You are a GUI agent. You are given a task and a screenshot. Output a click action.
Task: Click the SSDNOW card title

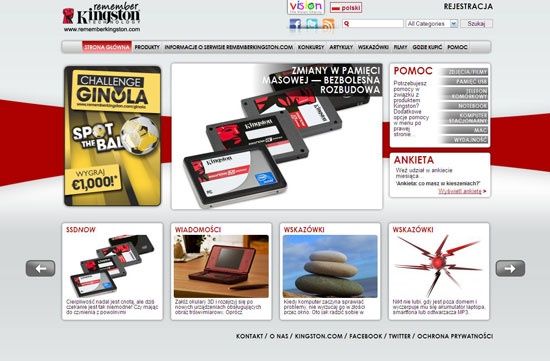click(81, 230)
